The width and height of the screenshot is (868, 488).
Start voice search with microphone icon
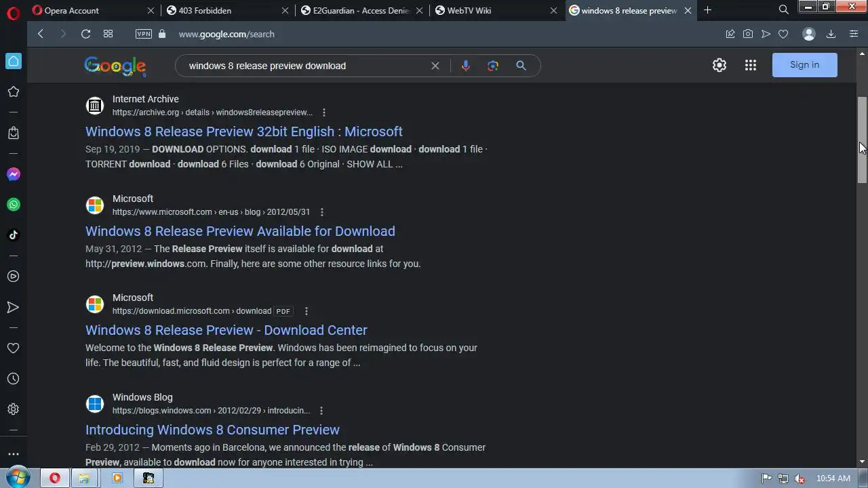(465, 66)
